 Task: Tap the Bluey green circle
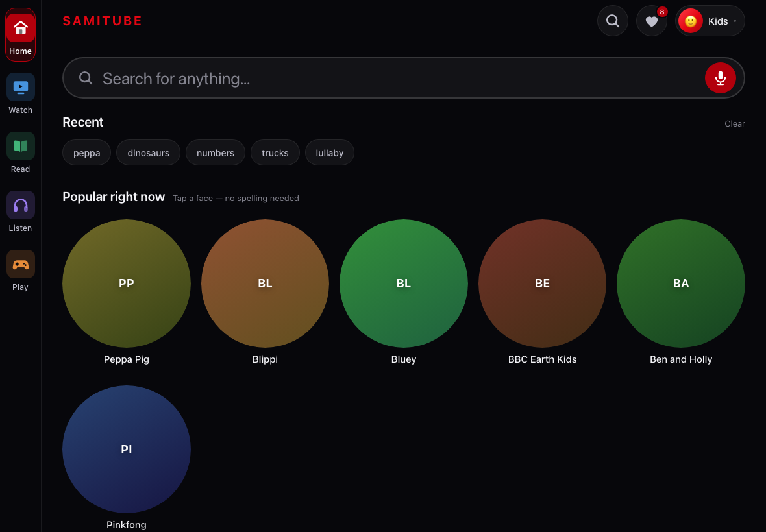(x=404, y=283)
